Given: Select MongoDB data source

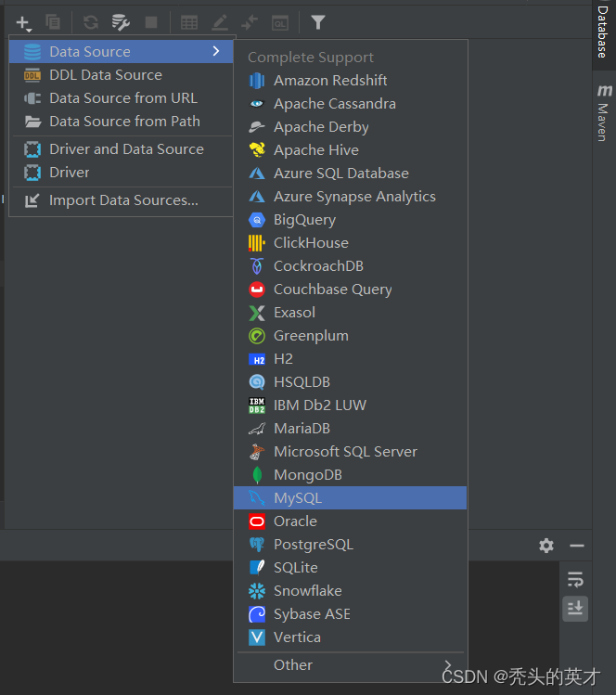Looking at the screenshot, I should coord(350,475).
